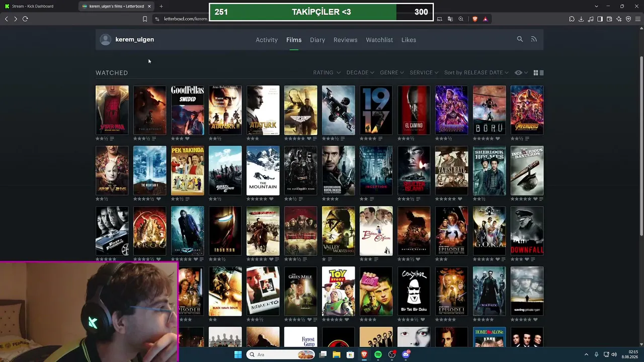Open the Green Mile film poster
This screenshot has height=362, width=644.
(x=300, y=291)
